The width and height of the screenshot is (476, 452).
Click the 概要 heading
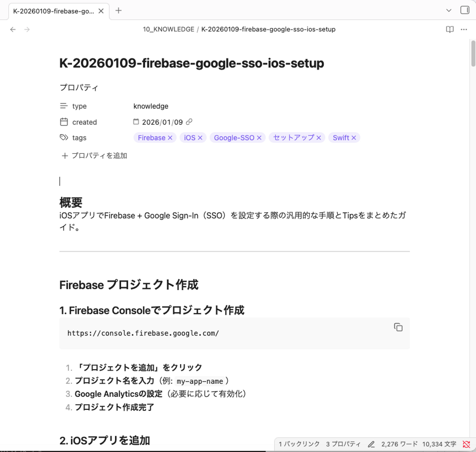(x=71, y=202)
